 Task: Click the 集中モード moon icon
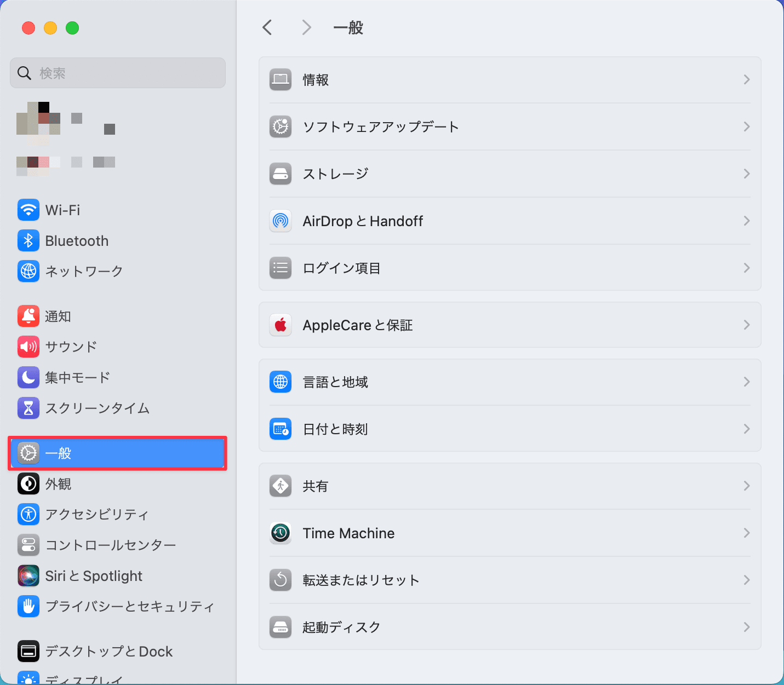(x=28, y=377)
